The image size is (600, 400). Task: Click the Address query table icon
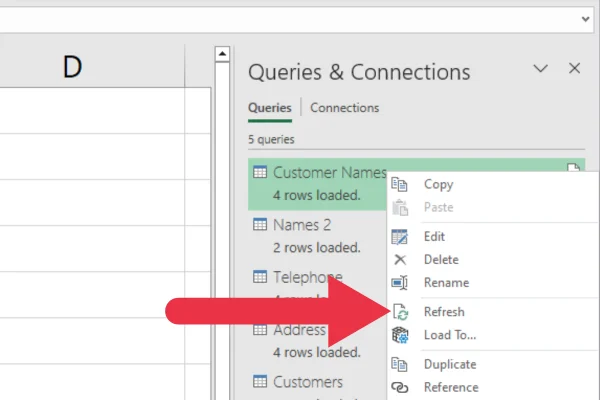click(260, 329)
